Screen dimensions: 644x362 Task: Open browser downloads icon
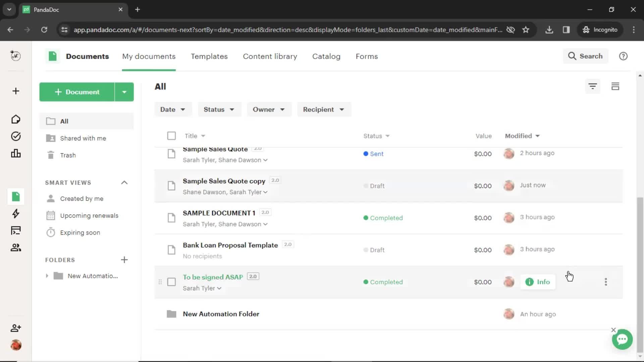point(549,29)
